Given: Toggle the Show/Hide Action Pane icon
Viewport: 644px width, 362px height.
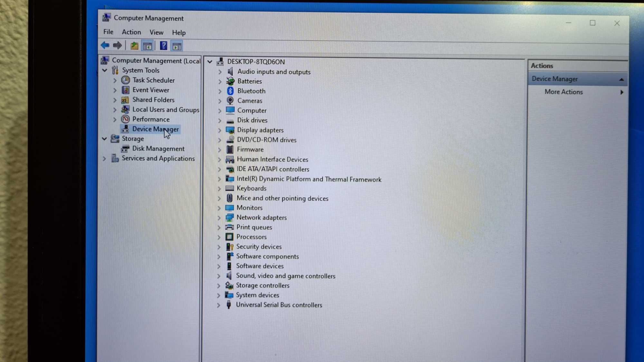Looking at the screenshot, I should 177,46.
